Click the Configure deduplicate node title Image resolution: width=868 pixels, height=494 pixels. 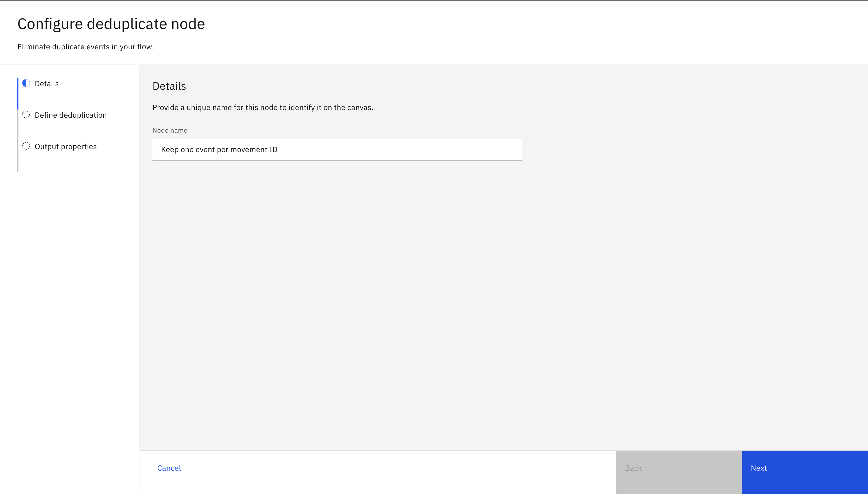(111, 23)
